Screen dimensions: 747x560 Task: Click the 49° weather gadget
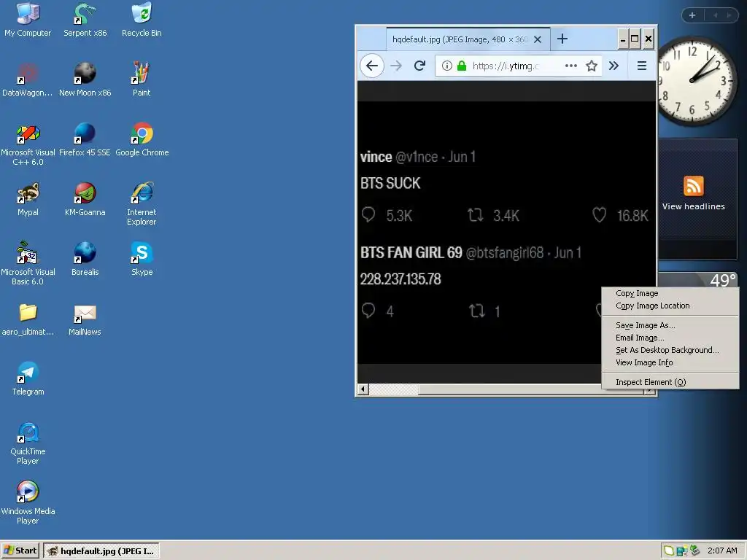click(x=699, y=279)
